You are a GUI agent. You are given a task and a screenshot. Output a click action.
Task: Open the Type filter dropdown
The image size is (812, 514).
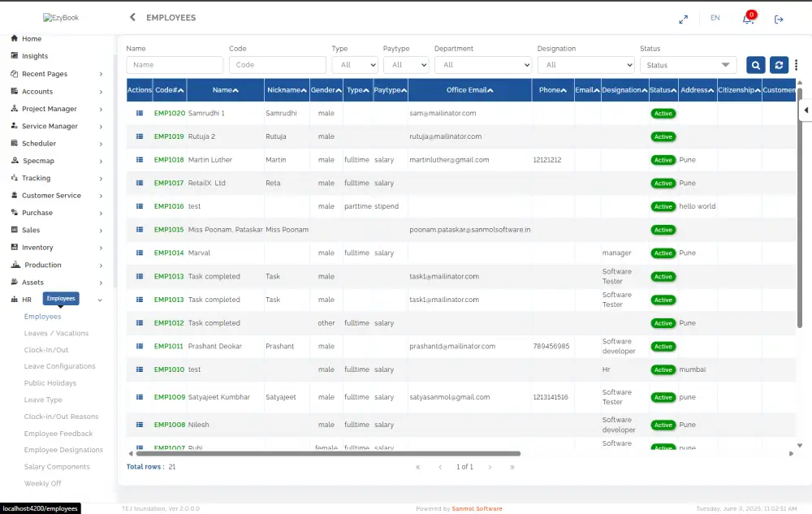355,65
